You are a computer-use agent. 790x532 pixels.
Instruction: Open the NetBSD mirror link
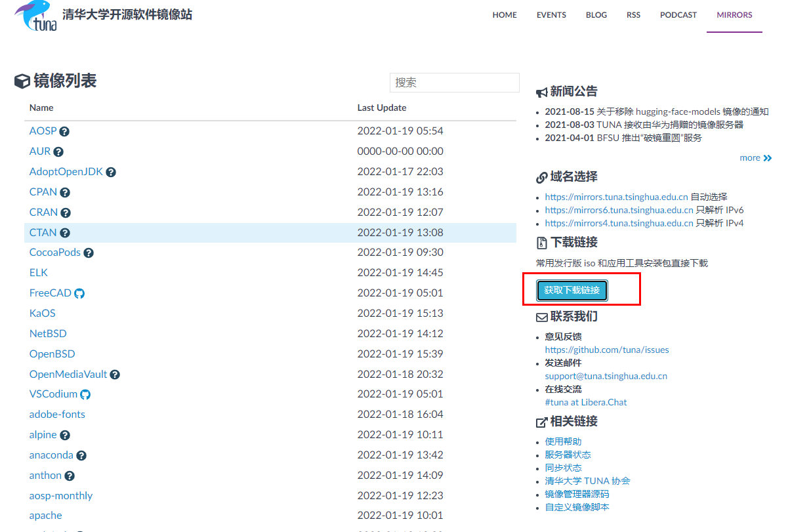coord(48,334)
